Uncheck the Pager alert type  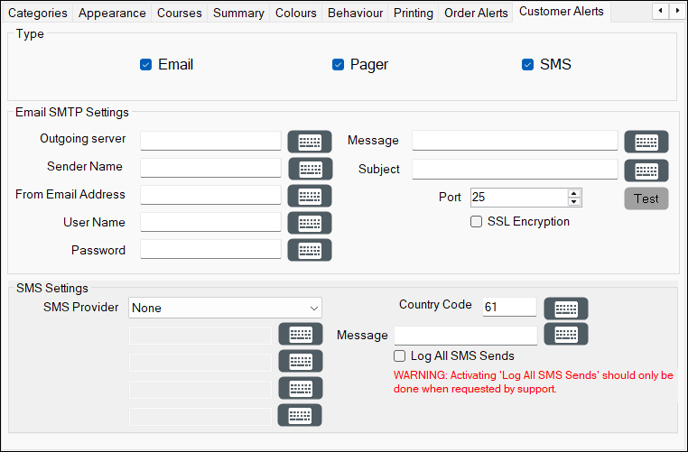[338, 65]
